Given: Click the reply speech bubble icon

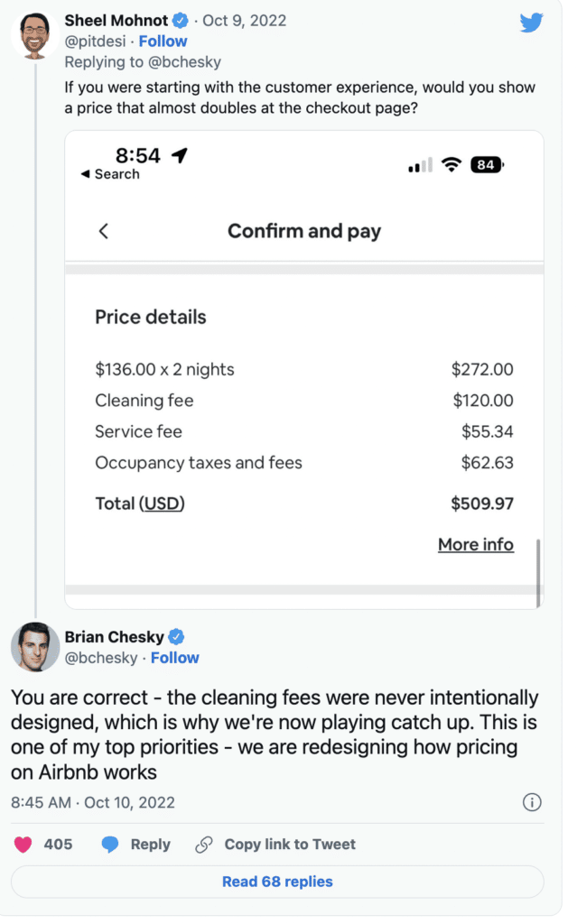Looking at the screenshot, I should click(x=110, y=845).
